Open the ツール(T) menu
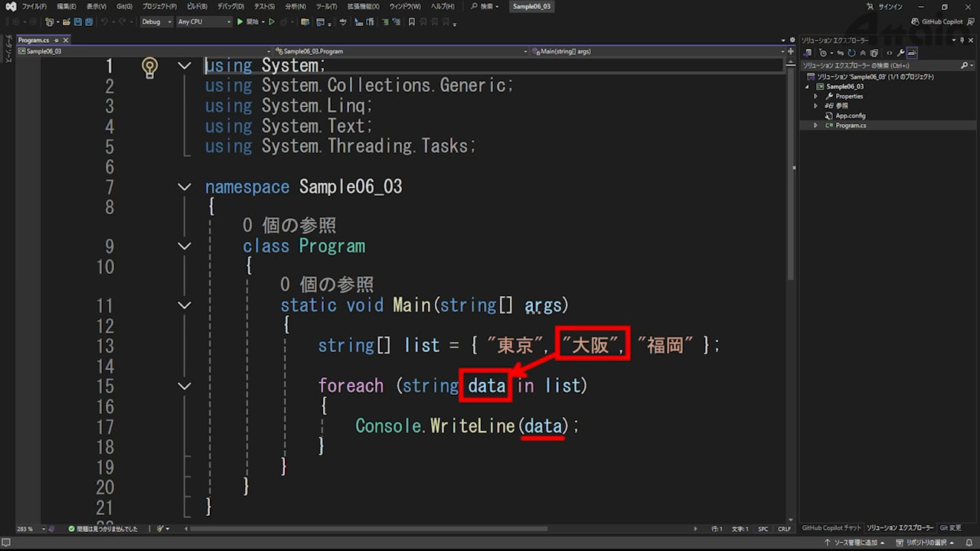Image resolution: width=980 pixels, height=551 pixels. [x=326, y=6]
